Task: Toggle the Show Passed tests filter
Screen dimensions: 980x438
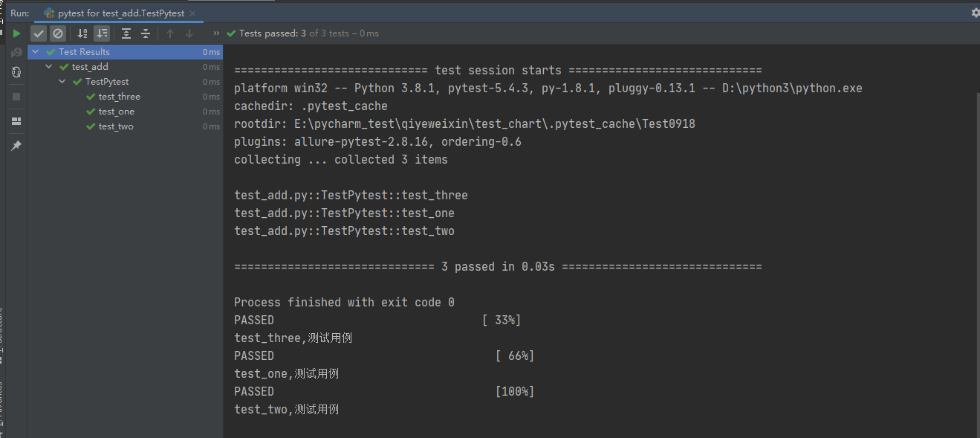Action: coord(39,33)
